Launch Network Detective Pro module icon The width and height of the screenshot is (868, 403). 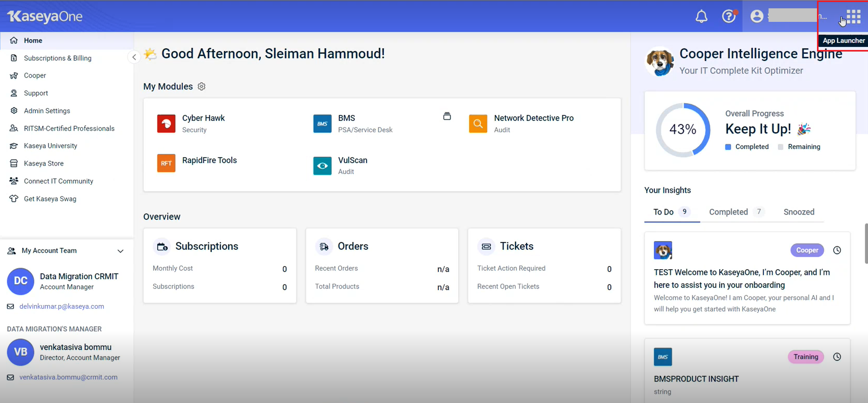pos(478,124)
